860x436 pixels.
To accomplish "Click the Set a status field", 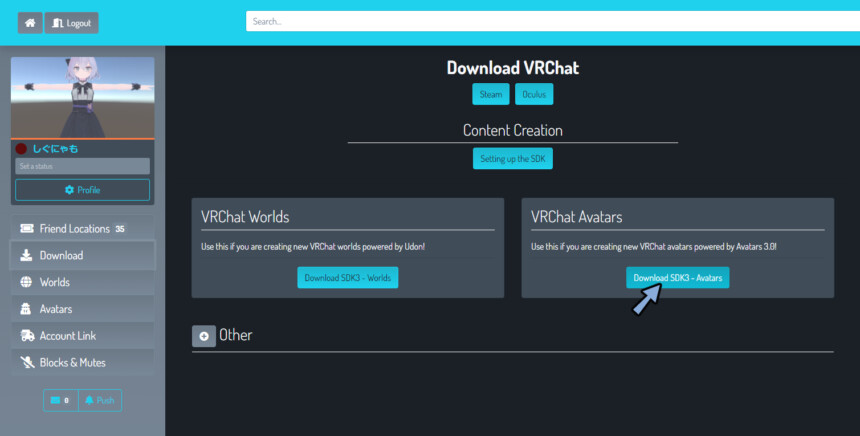I will tap(82, 166).
